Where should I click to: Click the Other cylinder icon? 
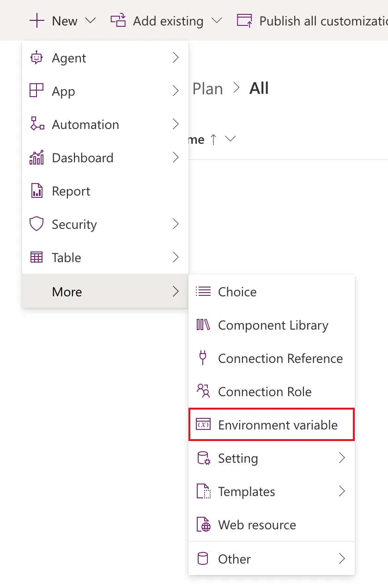pyautogui.click(x=203, y=558)
